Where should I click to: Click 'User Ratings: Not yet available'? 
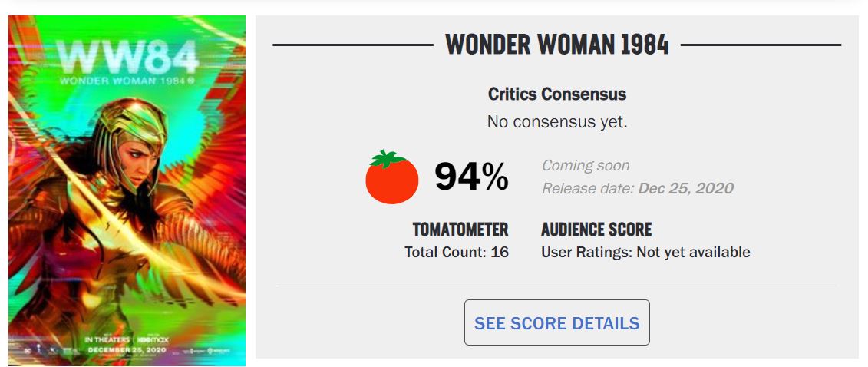click(645, 252)
